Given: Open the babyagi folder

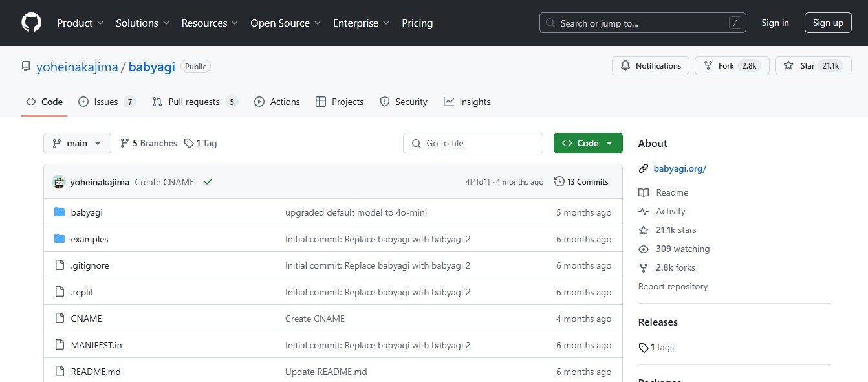Looking at the screenshot, I should coord(87,212).
